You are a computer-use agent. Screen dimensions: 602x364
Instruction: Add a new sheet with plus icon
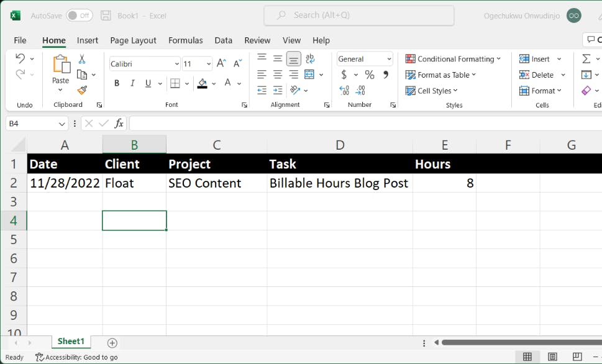tap(112, 343)
